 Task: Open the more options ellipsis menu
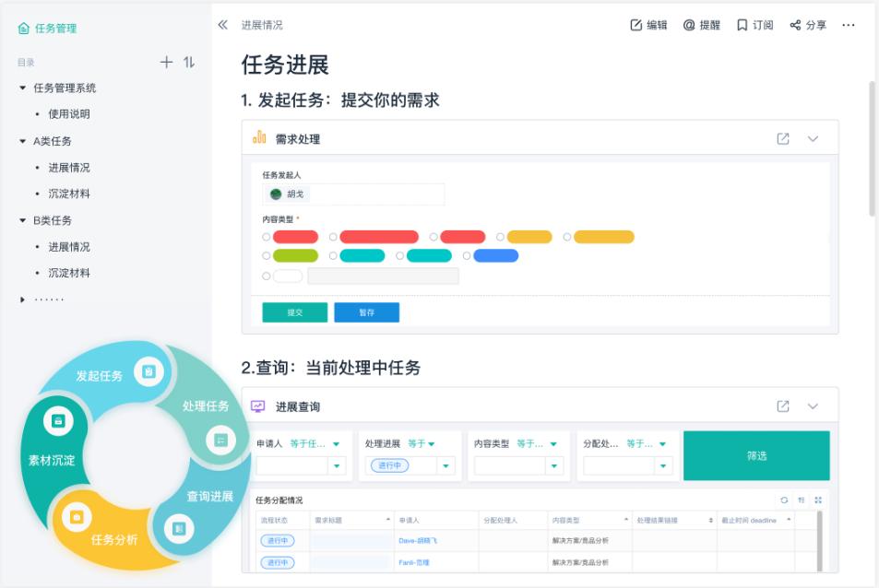849,25
